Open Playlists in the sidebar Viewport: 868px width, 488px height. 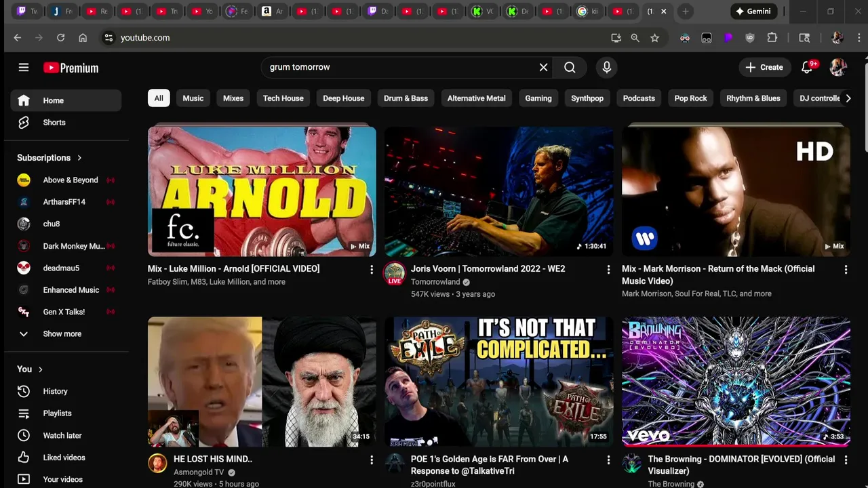66,413
